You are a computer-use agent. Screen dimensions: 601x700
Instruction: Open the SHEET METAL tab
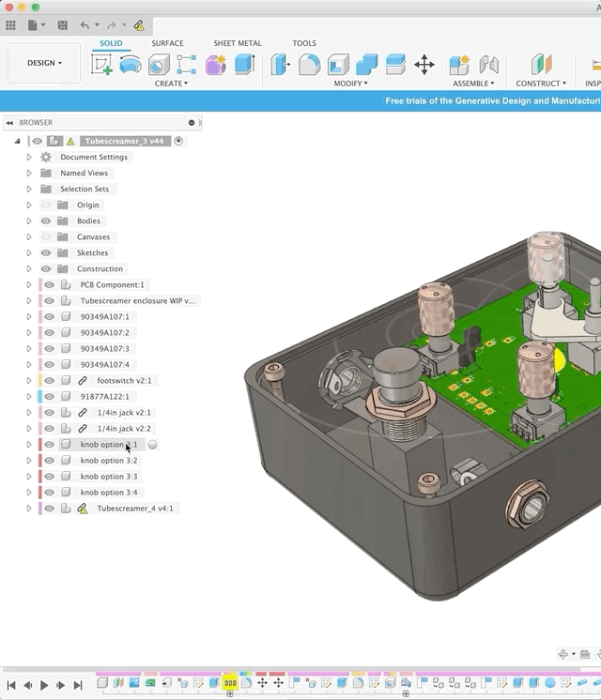(x=237, y=43)
